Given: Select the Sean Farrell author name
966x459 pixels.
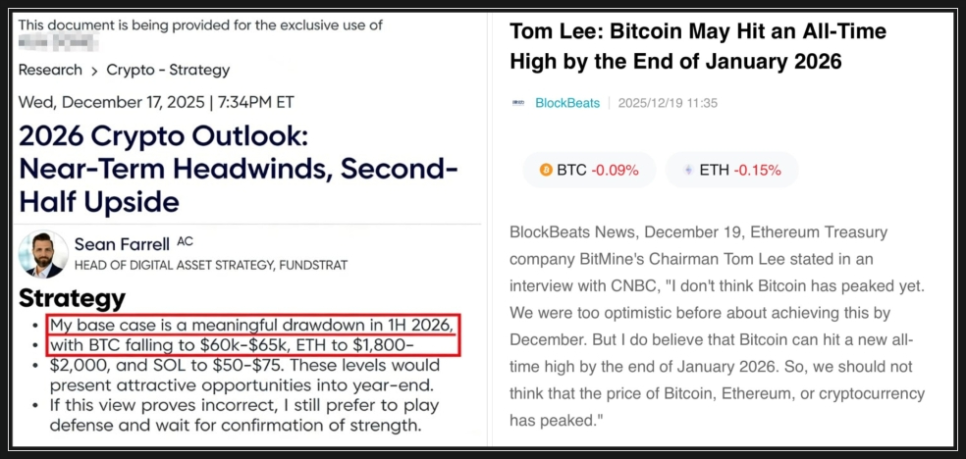Looking at the screenshot, I should click(122, 243).
